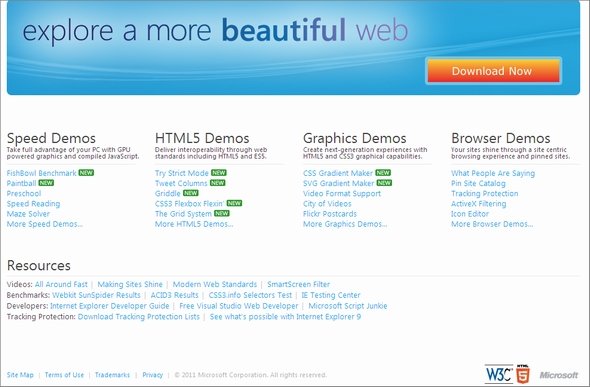Watch the All Around Fast video
Viewport: 590px width, 387px height.
(61, 284)
